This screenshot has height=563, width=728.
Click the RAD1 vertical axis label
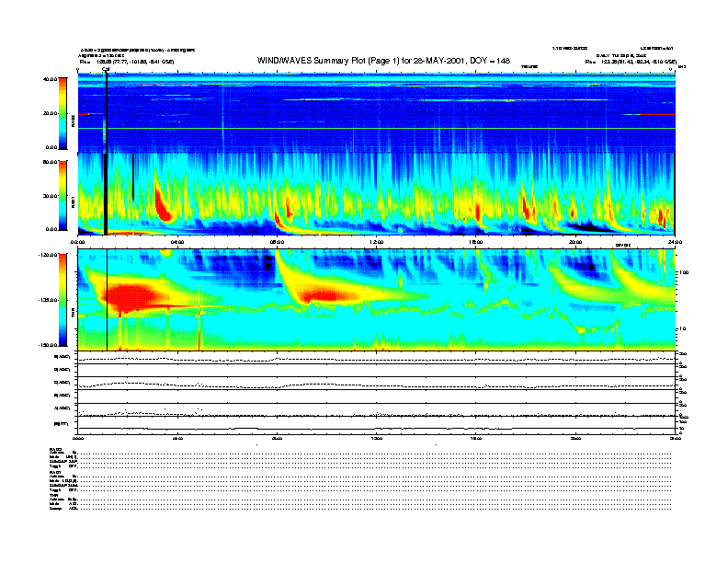point(73,202)
